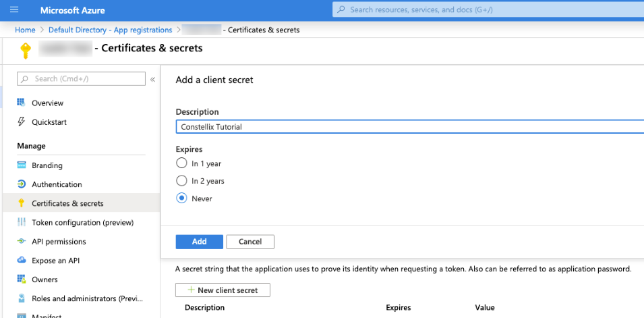Image resolution: width=644 pixels, height=318 pixels.
Task: Open Token configuration (preview) menu item
Action: point(81,222)
